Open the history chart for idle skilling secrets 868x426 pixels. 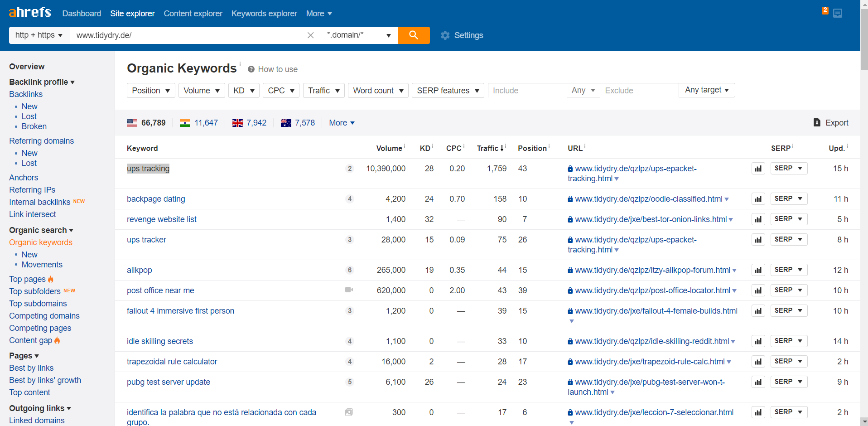click(758, 341)
